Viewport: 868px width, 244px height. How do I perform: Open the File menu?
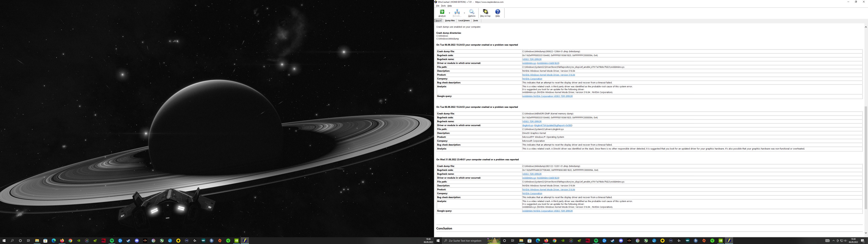tap(437, 6)
